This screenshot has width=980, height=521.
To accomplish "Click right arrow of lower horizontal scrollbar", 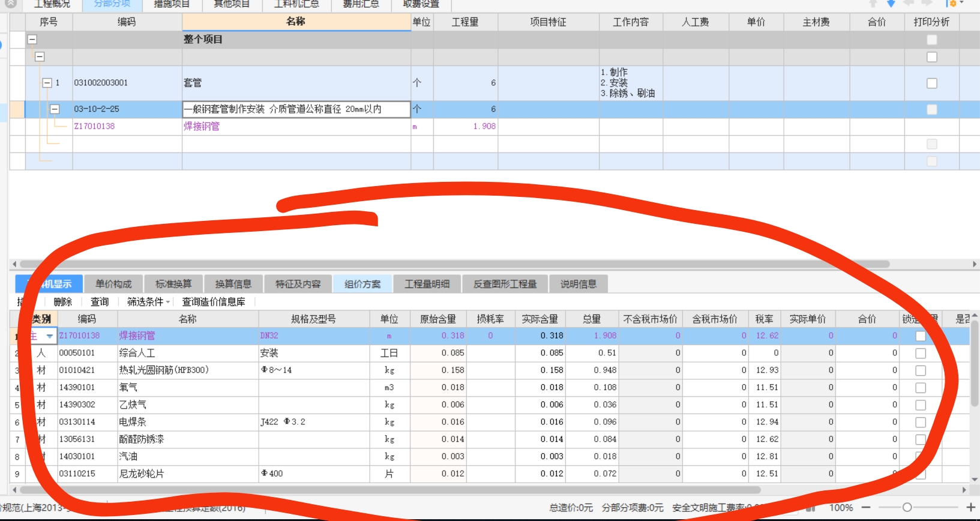I will [965, 490].
